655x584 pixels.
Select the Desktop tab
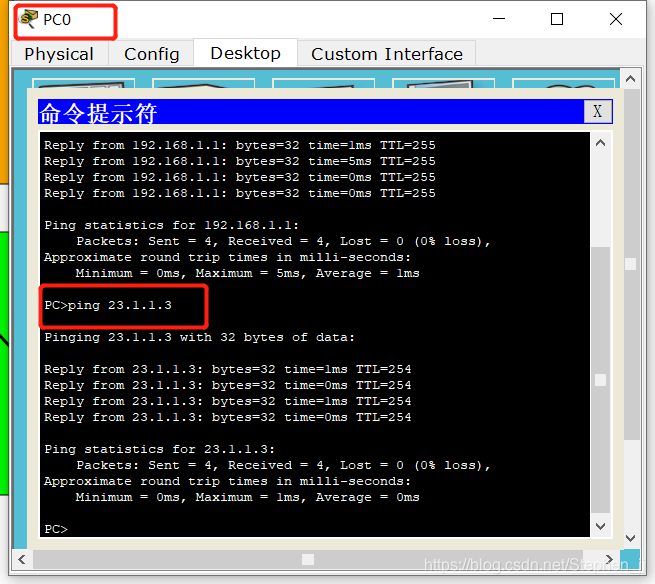[x=245, y=53]
